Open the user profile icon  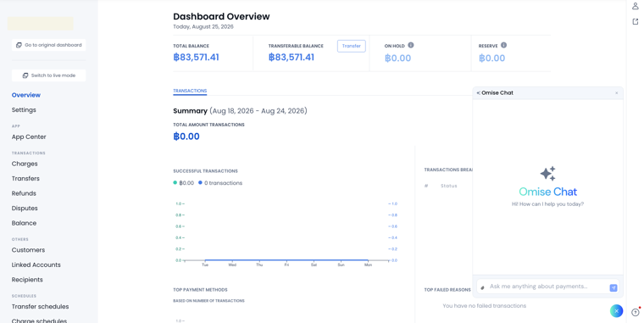635,6
